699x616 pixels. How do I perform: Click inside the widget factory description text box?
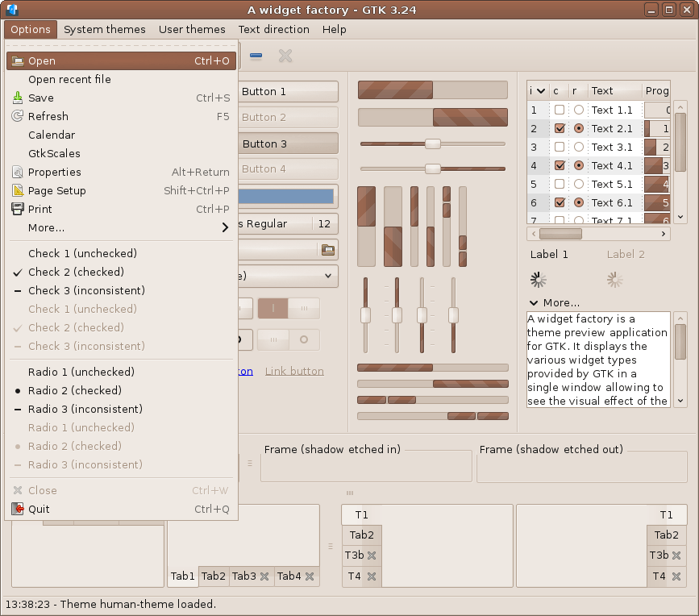[x=598, y=360]
